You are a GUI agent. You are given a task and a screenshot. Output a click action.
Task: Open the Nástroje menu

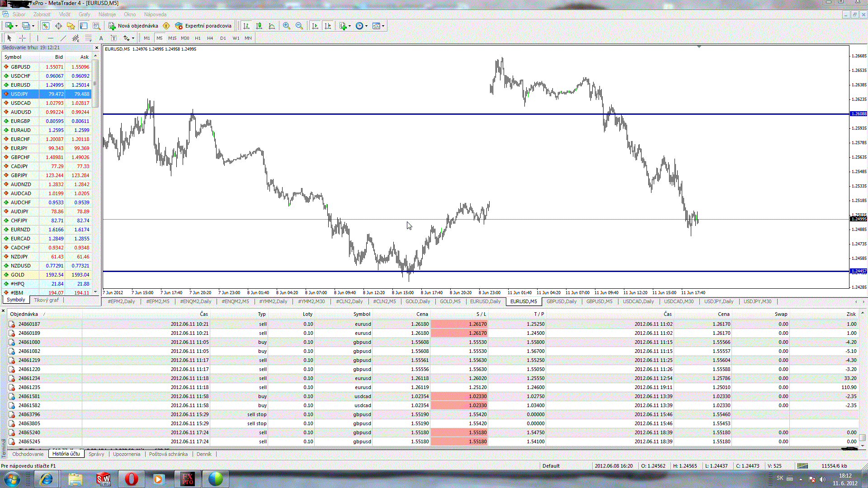(x=107, y=14)
